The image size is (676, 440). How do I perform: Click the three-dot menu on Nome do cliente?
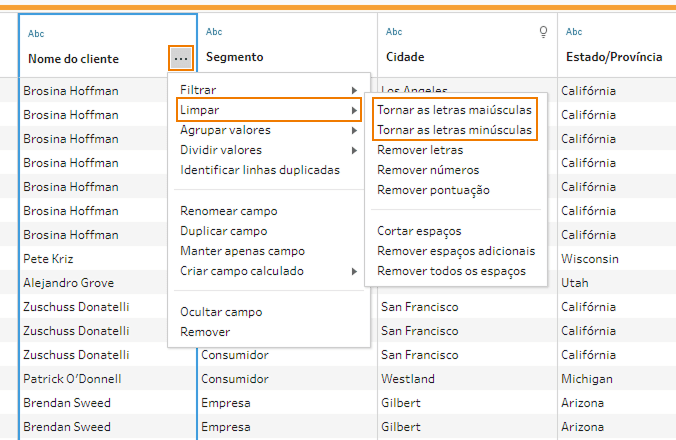click(x=180, y=59)
